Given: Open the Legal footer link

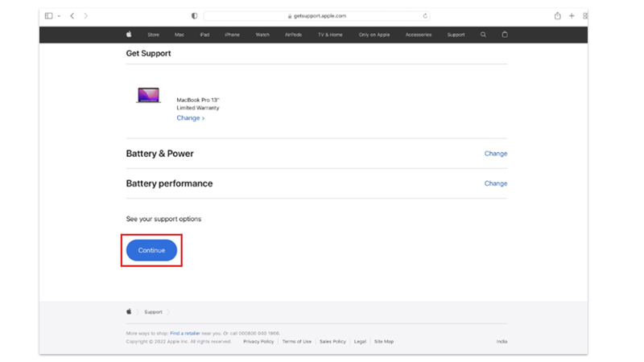Looking at the screenshot, I should [360, 341].
